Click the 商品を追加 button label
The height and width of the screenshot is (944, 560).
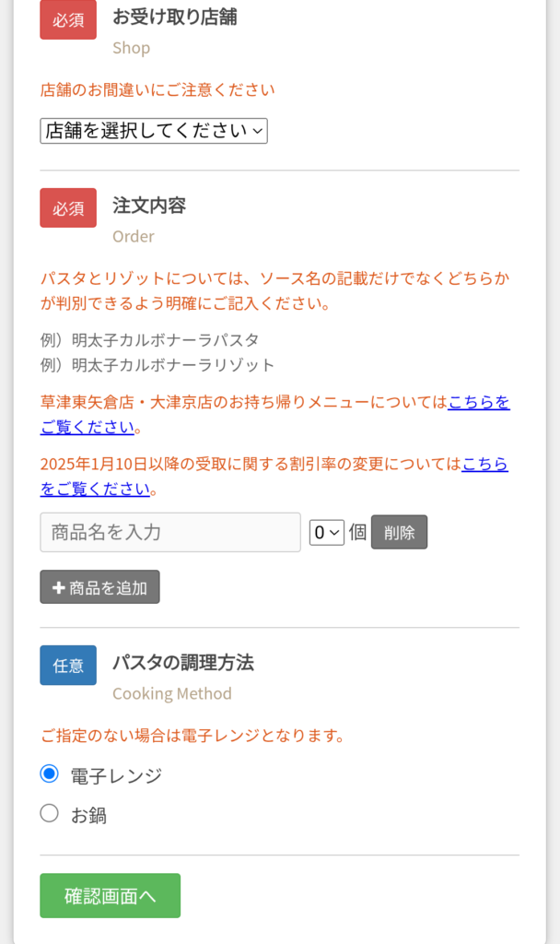coord(108,587)
